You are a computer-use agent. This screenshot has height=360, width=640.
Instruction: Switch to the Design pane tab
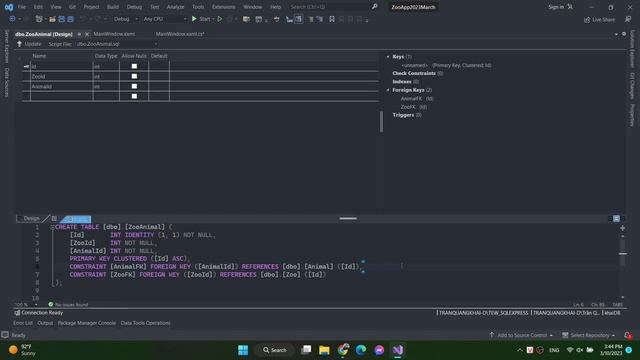coord(31,218)
